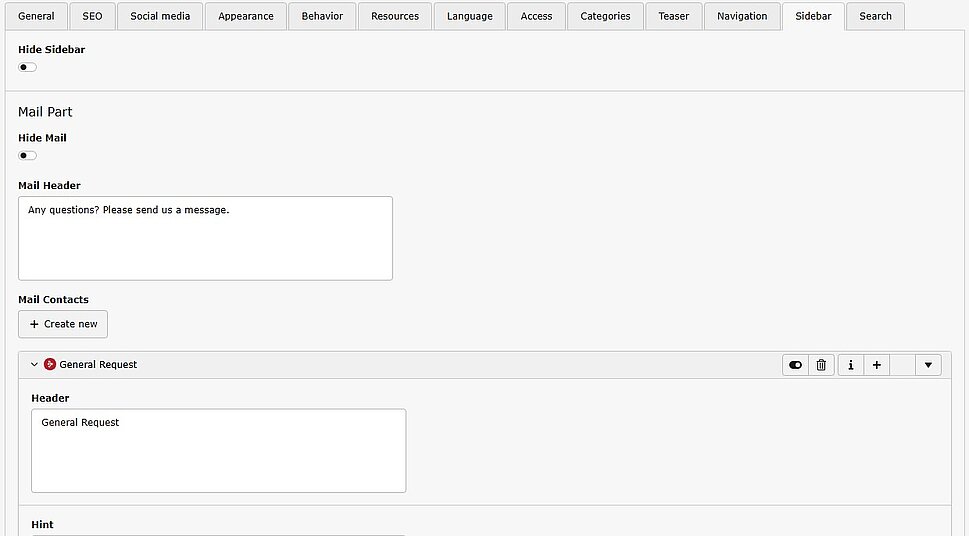
Task: Open the Appearance tab
Action: tap(245, 16)
